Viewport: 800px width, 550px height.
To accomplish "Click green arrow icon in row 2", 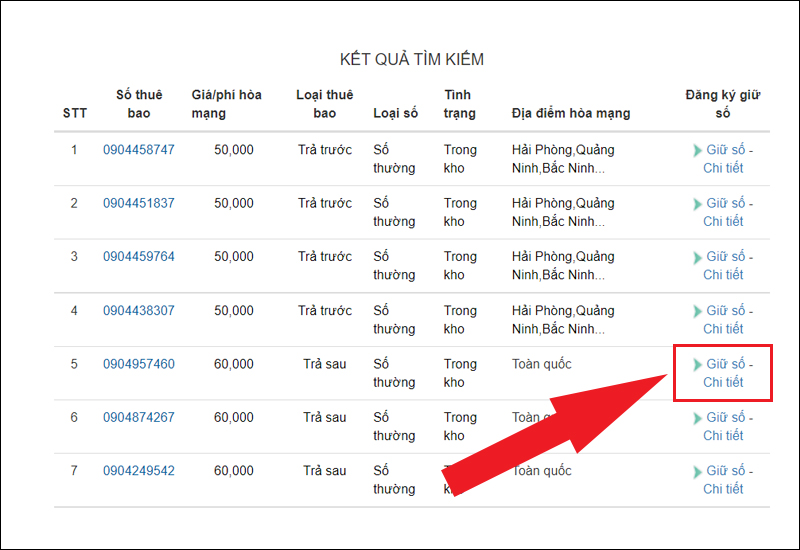I will click(697, 205).
